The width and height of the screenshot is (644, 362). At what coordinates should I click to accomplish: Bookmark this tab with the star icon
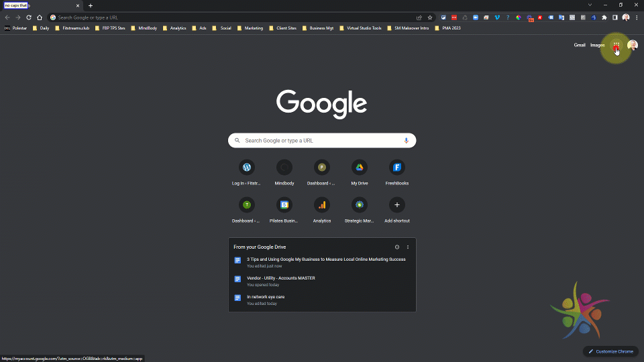[x=430, y=17]
